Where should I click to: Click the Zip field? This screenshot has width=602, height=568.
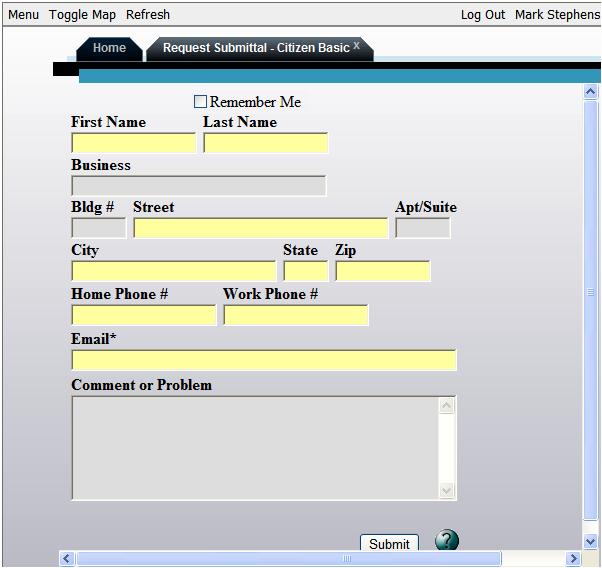pyautogui.click(x=383, y=271)
